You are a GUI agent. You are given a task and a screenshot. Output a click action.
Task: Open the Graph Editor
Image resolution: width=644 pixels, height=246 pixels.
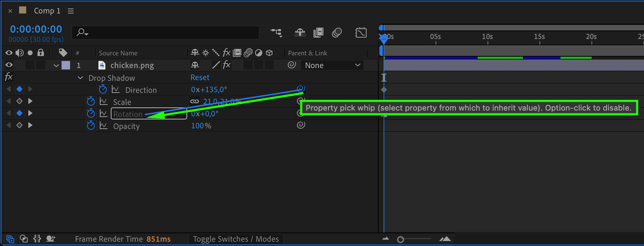tap(361, 33)
